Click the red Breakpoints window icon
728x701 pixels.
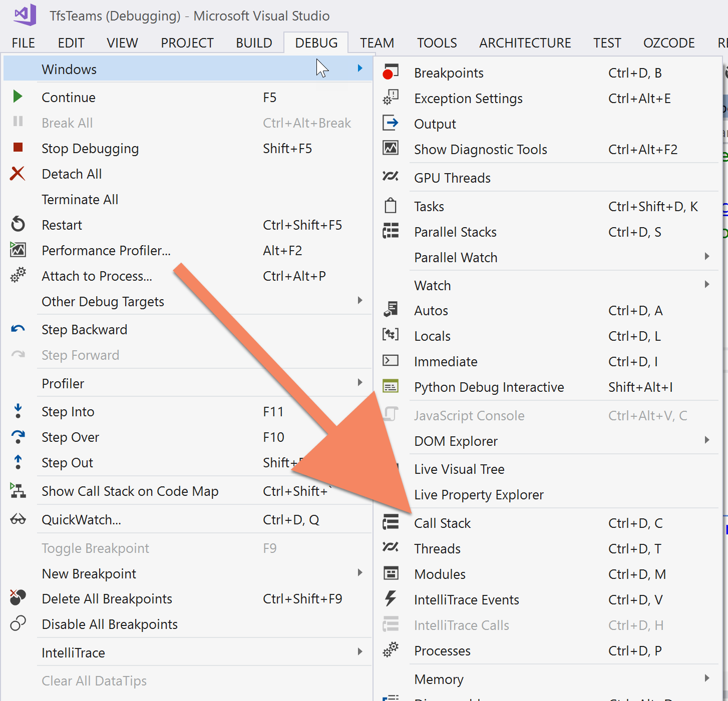coord(391,72)
